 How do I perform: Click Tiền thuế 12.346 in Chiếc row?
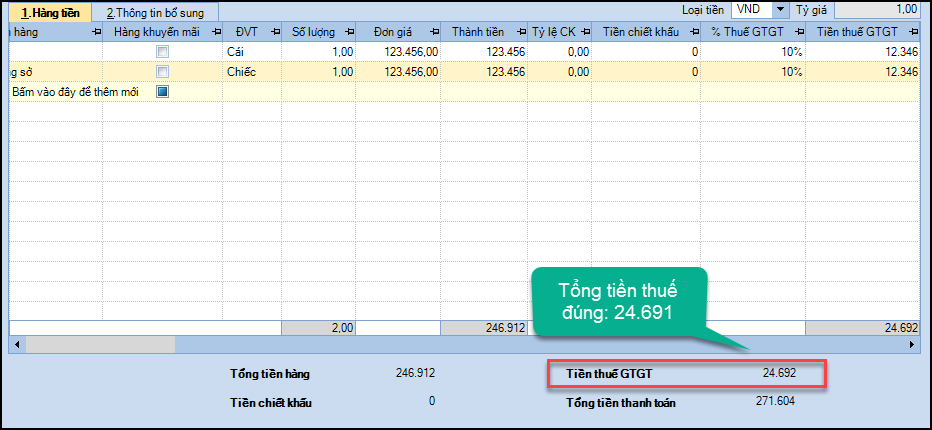(x=862, y=72)
